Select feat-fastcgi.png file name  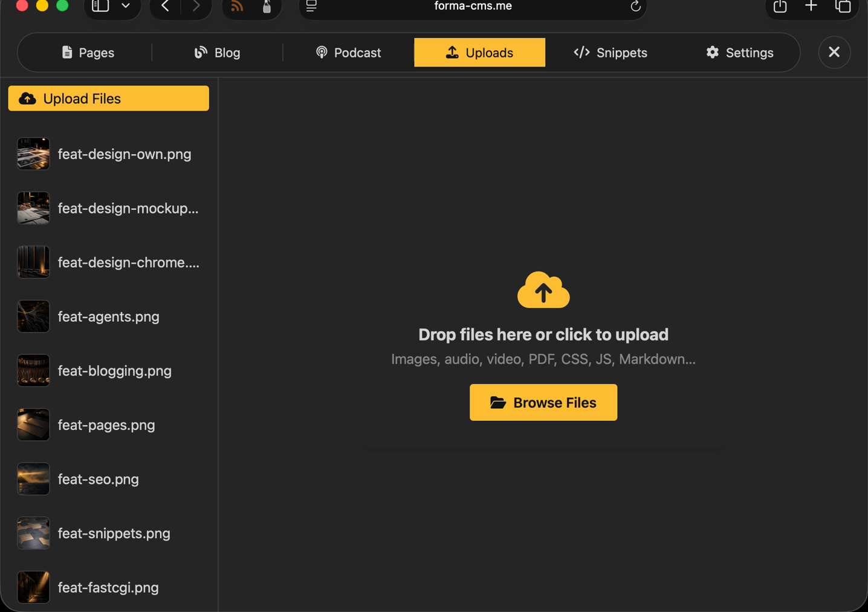pos(108,587)
